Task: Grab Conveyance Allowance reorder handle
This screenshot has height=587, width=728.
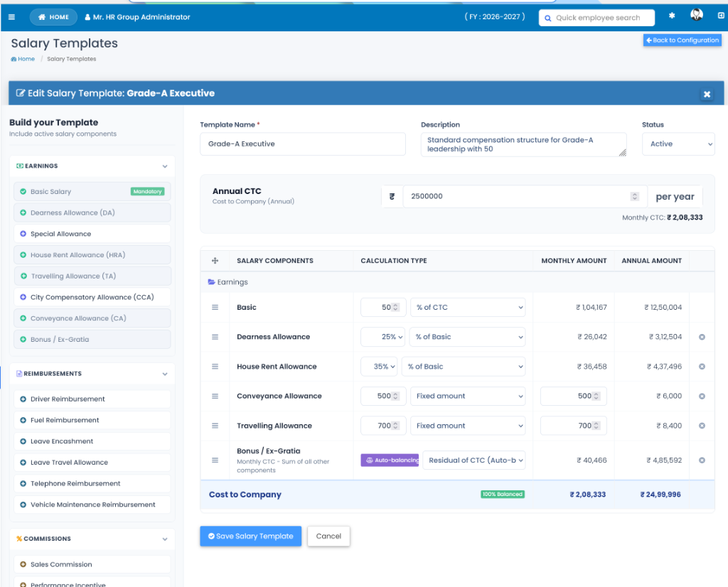Action: pos(215,397)
